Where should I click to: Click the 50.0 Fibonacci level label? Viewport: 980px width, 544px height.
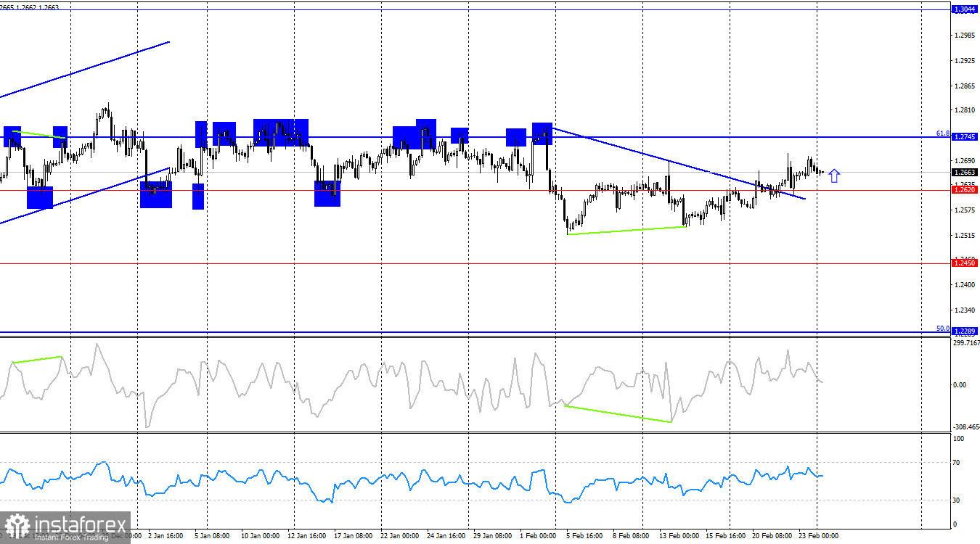tap(943, 329)
